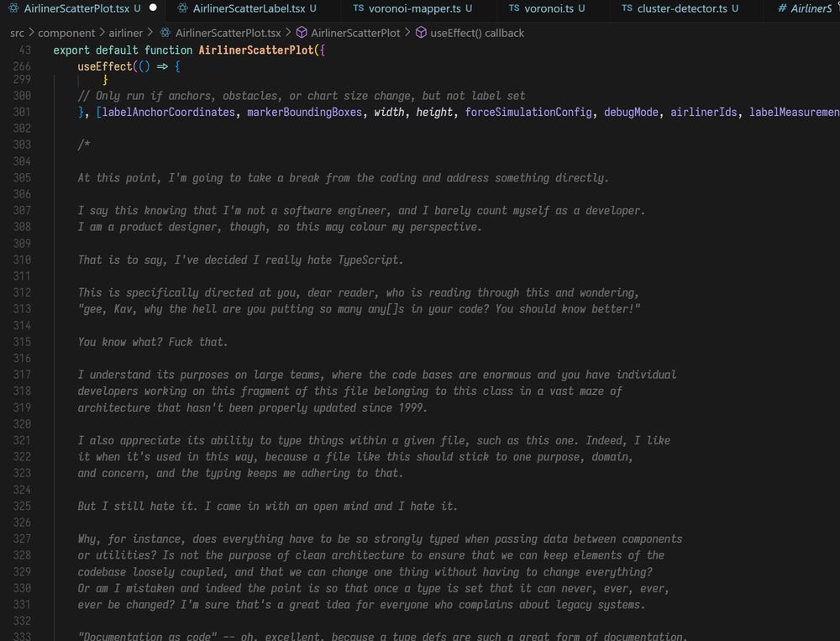The image size is (840, 641).
Task: Open the voronoi.ts tab
Action: pos(554,8)
